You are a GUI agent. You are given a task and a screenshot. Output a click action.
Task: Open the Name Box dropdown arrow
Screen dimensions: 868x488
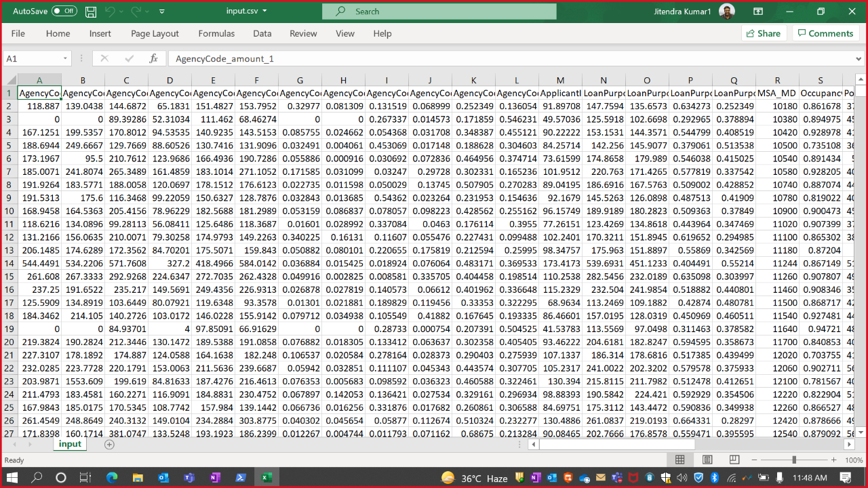(x=66, y=59)
